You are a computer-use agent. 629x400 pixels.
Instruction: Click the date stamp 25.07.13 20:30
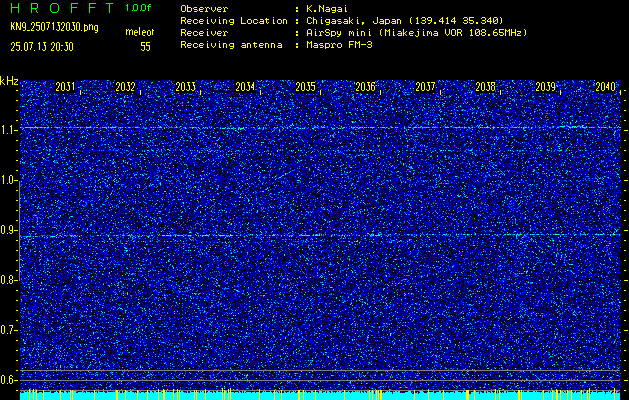coord(42,47)
